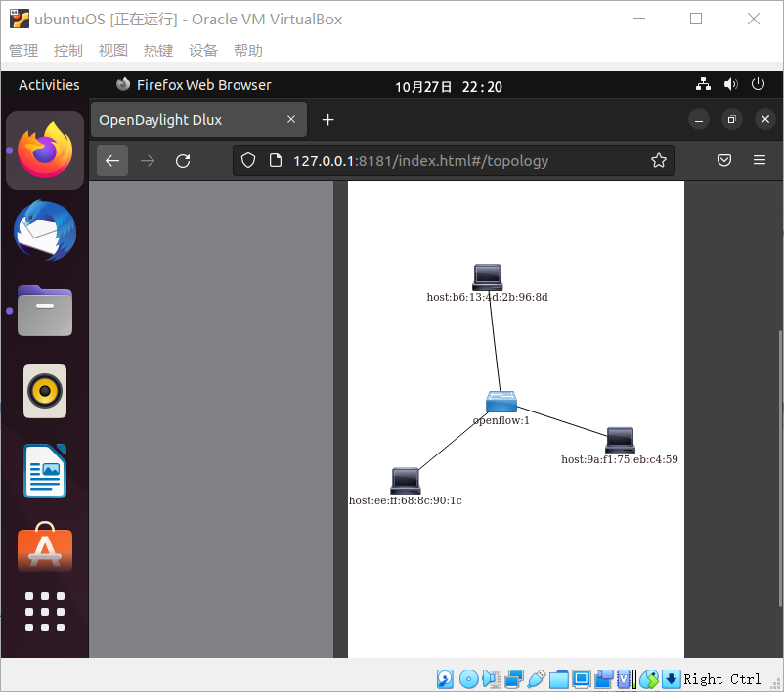Close the OpenDaylight Dlux tab
This screenshot has height=692, width=784.
[x=291, y=119]
